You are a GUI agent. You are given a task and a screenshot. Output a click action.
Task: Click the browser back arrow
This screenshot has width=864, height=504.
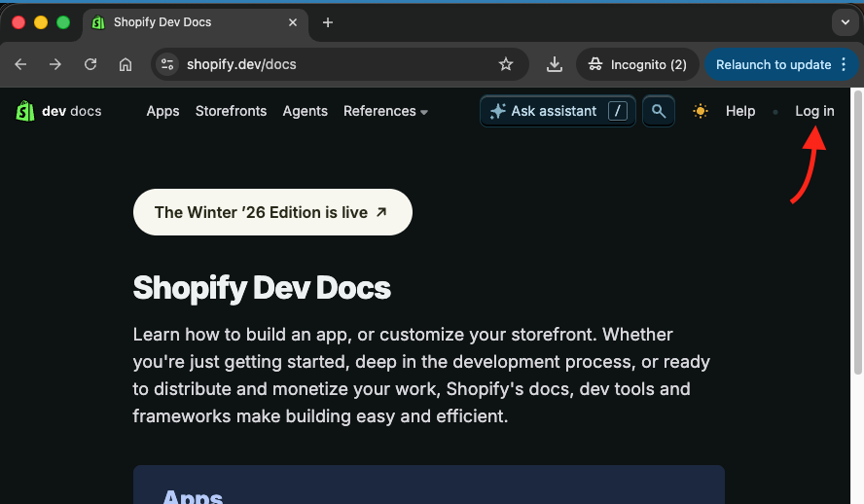click(x=20, y=64)
